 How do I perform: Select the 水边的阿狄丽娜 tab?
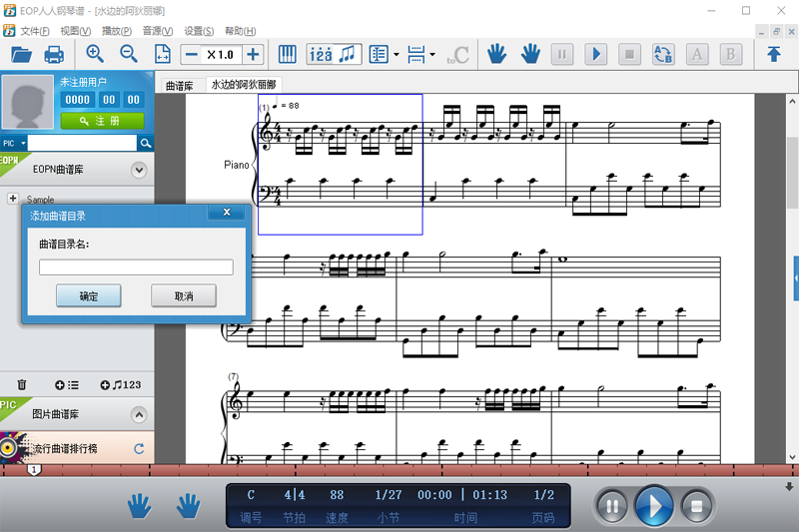click(244, 85)
